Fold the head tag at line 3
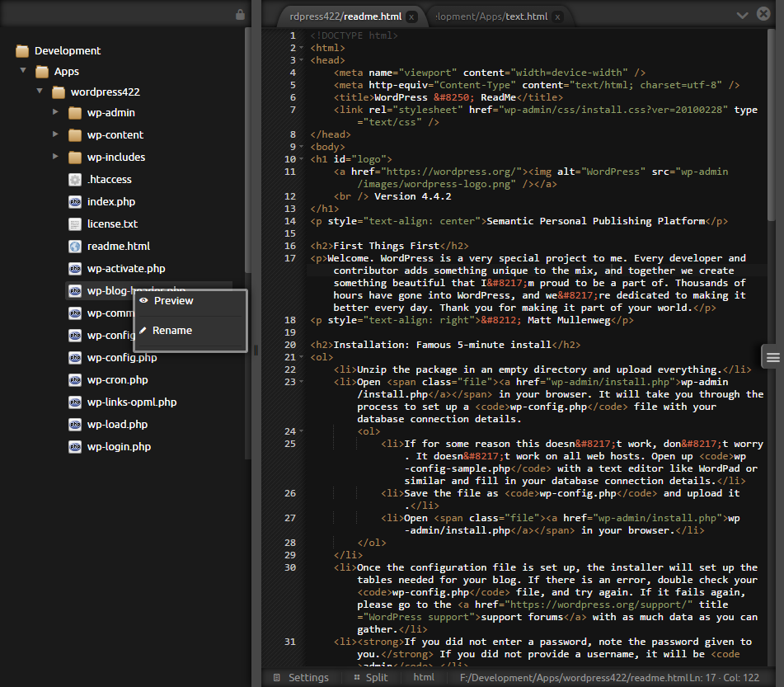 coord(303,61)
